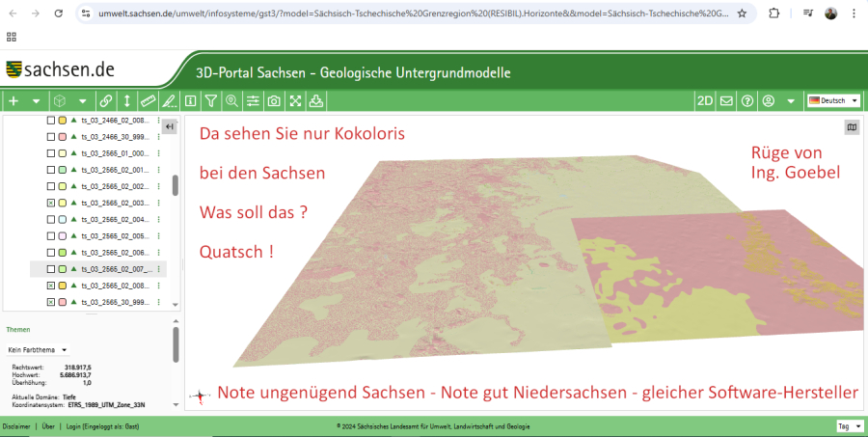Click the fullscreen expand arrows icon
Image resolution: width=868 pixels, height=437 pixels.
[295, 100]
